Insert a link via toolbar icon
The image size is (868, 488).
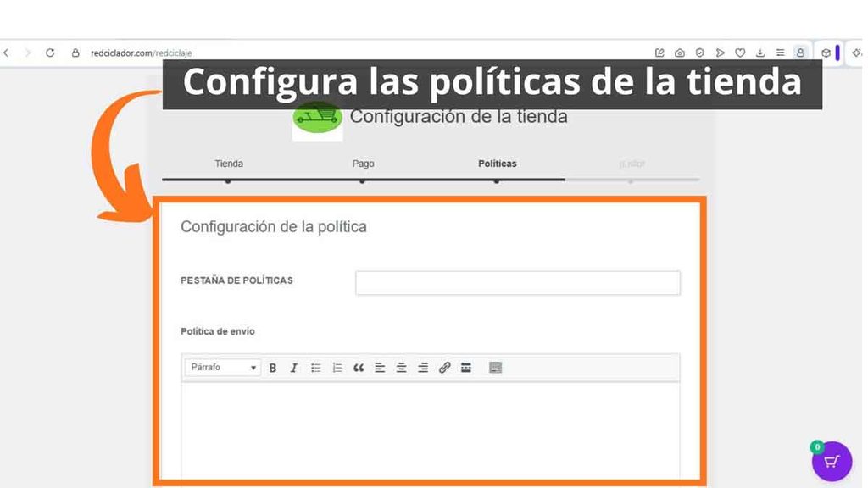point(444,368)
